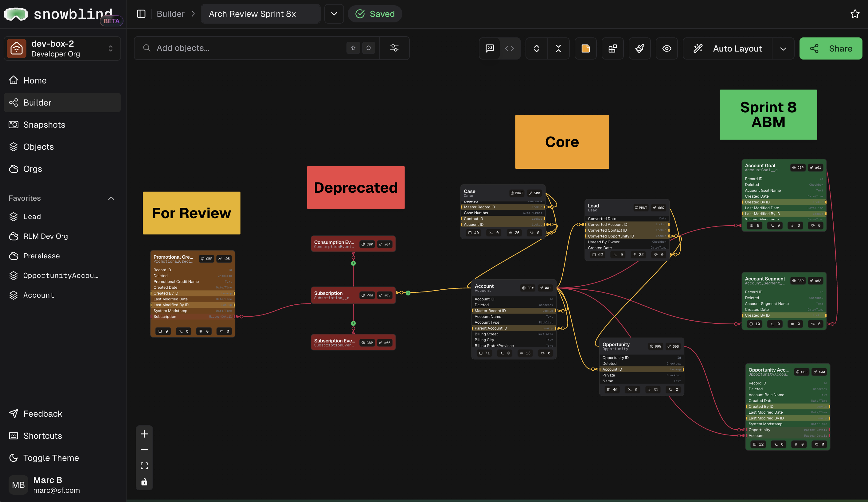Select Converted Opportunity ID field in Lead

627,236
